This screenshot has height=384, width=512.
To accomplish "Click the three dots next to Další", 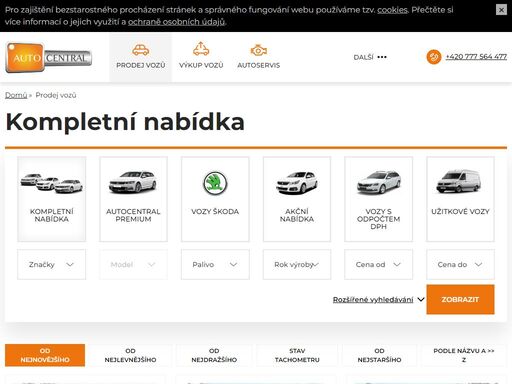I will pos(382,57).
